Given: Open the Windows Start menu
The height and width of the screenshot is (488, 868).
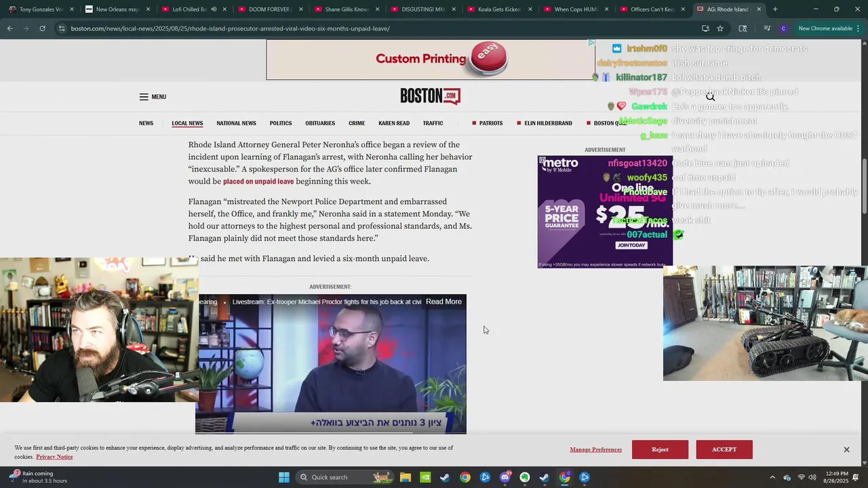Looking at the screenshot, I should (x=284, y=477).
